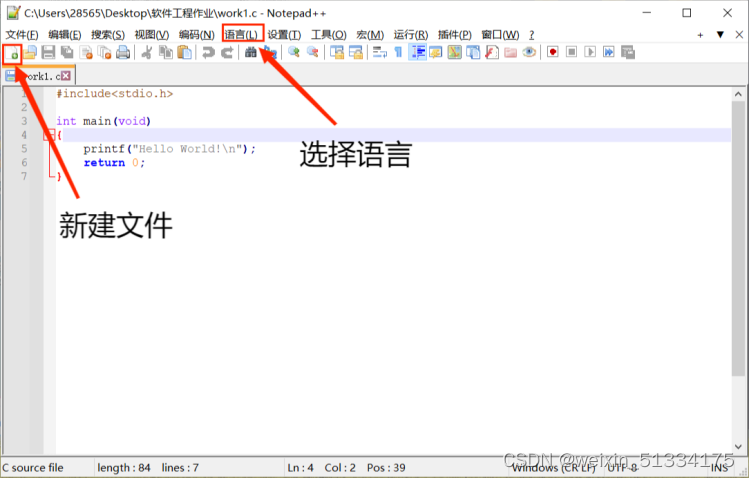Run macro multiple times icon
This screenshot has width=750, height=479.
click(x=608, y=52)
